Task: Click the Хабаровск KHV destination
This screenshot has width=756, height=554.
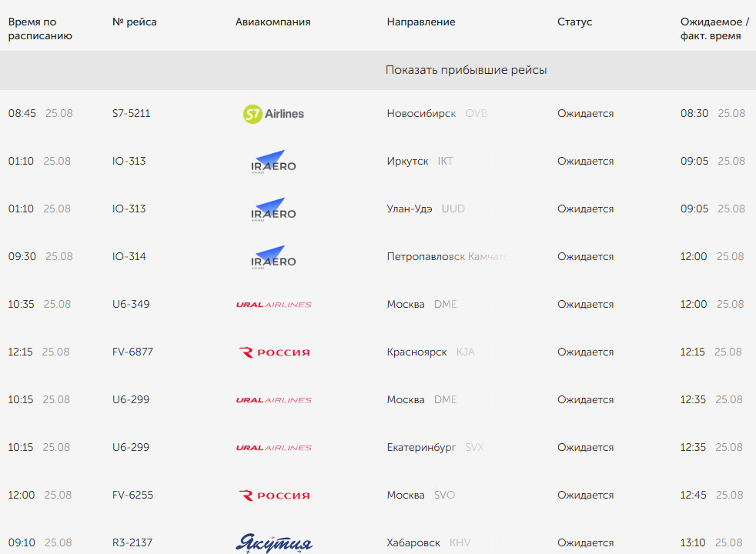Action: click(429, 542)
